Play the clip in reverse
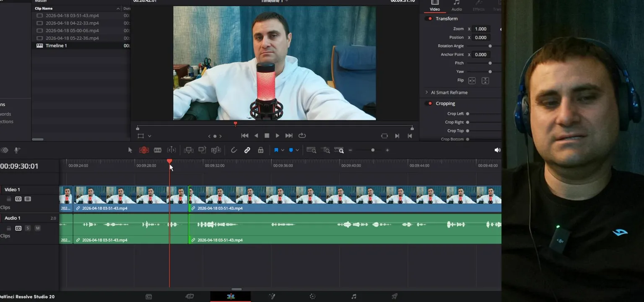The height and width of the screenshot is (302, 644). (256, 135)
